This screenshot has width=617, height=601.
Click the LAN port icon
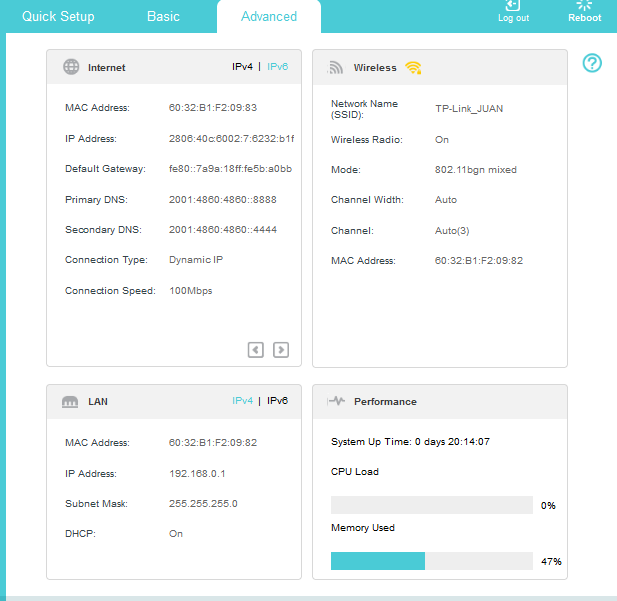71,401
